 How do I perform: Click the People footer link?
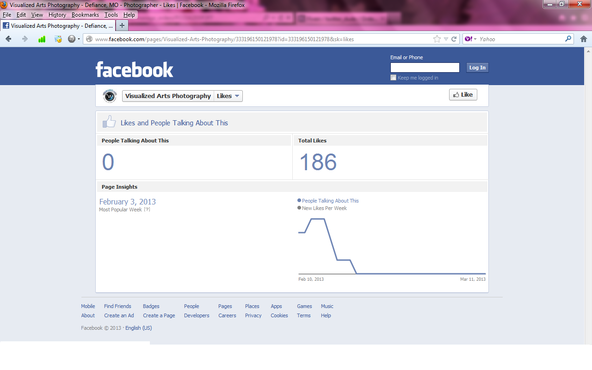tap(191, 306)
